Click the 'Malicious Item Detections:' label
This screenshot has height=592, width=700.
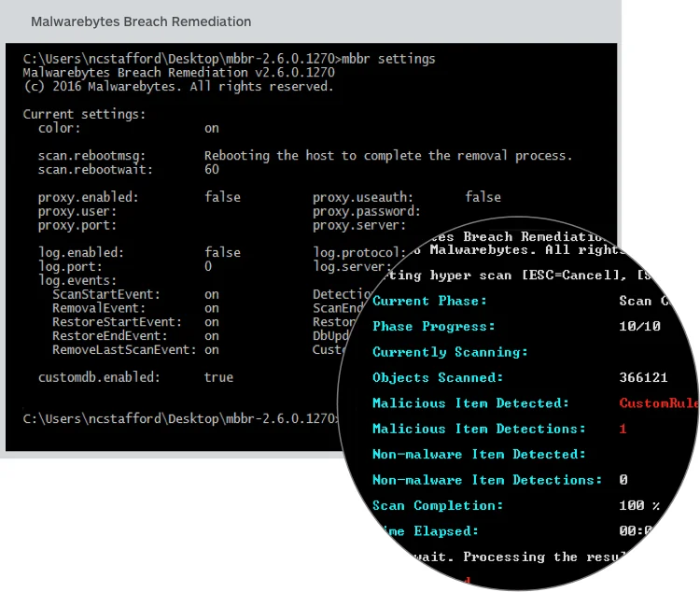(479, 429)
